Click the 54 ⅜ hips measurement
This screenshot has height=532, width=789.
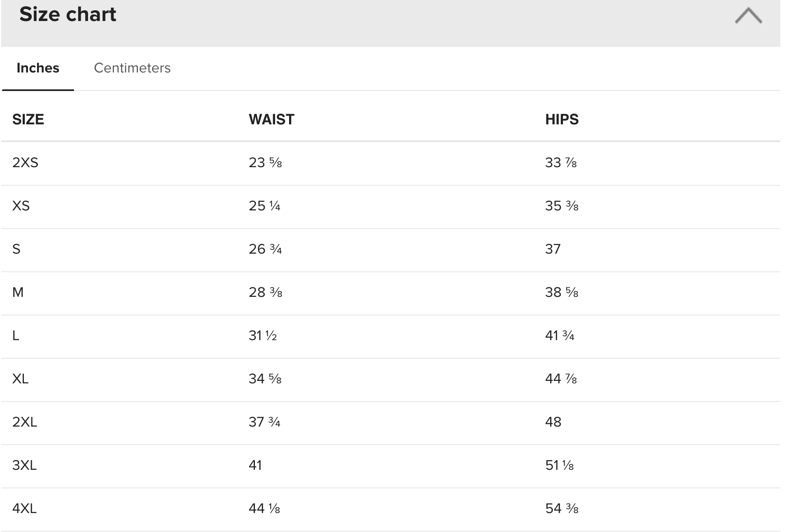[562, 509]
